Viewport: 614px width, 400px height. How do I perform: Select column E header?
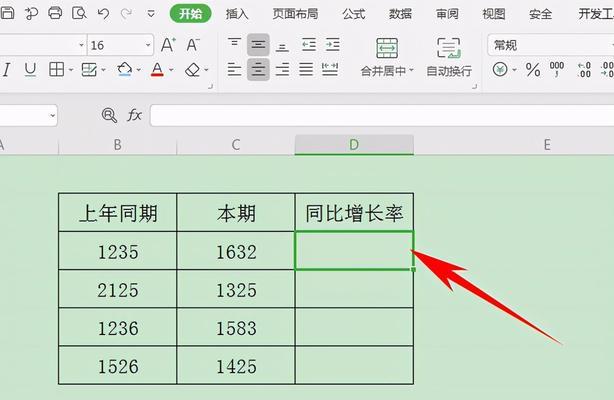pos(547,145)
